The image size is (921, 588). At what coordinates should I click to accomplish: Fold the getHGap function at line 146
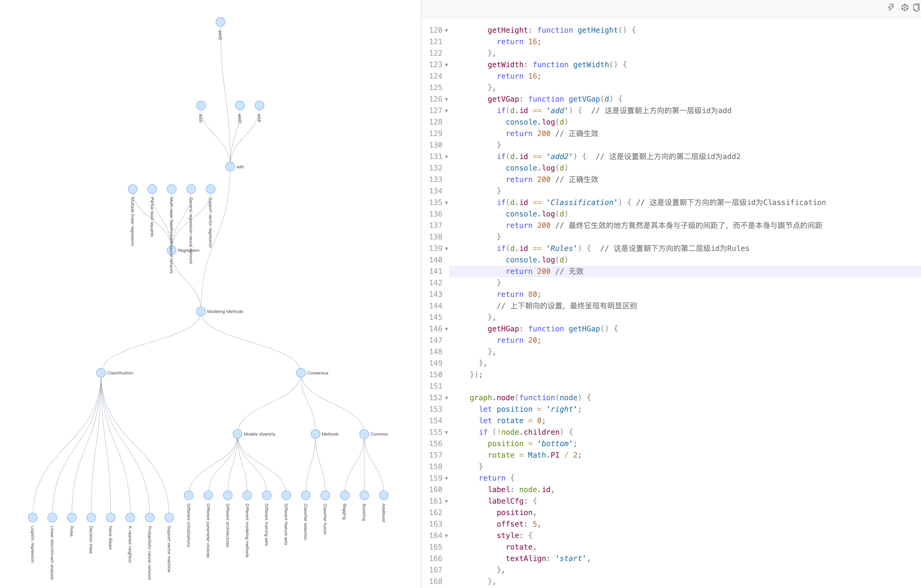click(x=446, y=329)
